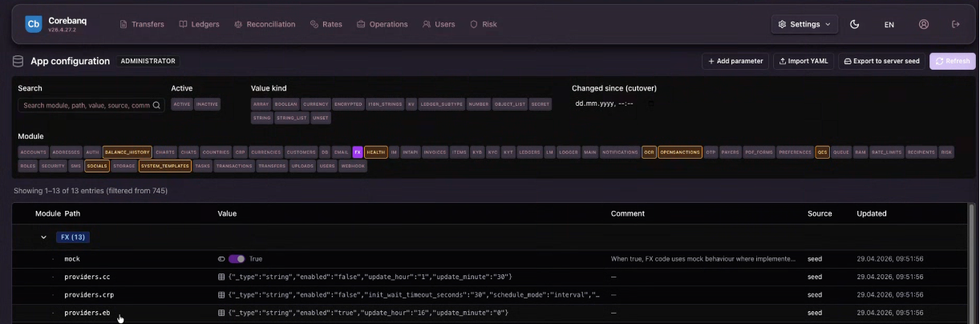Select the providers.crp path cell
Screen dimensions: 980x324
tap(89, 294)
